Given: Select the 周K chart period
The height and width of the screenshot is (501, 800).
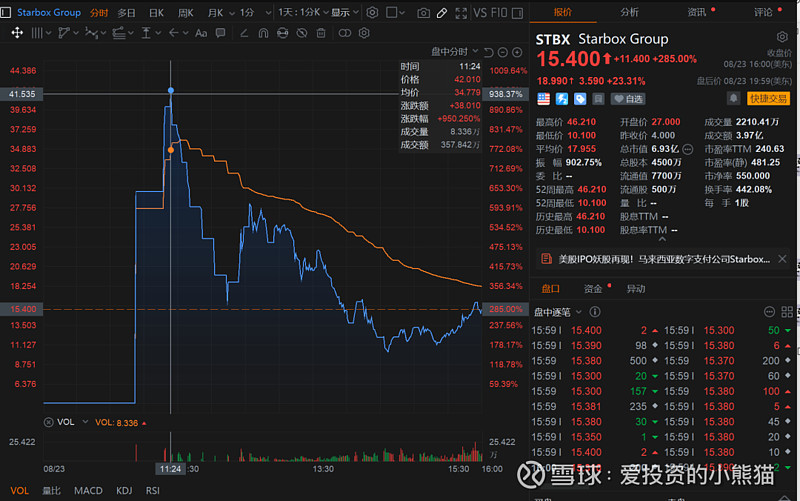Looking at the screenshot, I should pyautogui.click(x=185, y=13).
